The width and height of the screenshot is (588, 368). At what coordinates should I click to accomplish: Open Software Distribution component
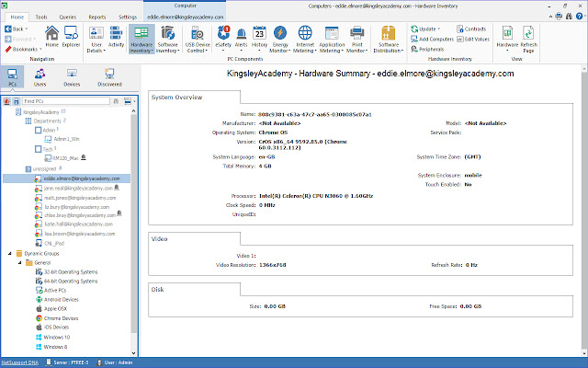(x=389, y=39)
